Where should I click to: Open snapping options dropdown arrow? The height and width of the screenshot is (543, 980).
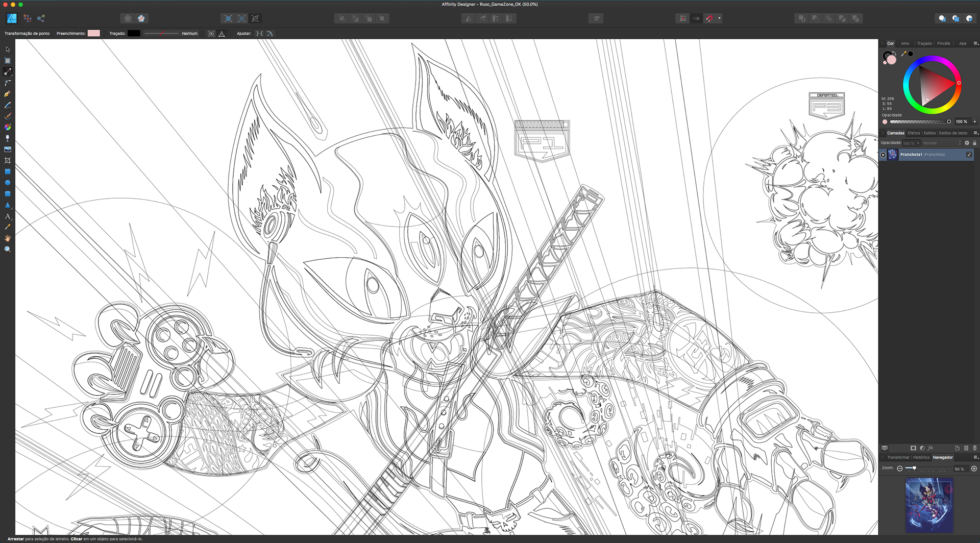click(720, 18)
